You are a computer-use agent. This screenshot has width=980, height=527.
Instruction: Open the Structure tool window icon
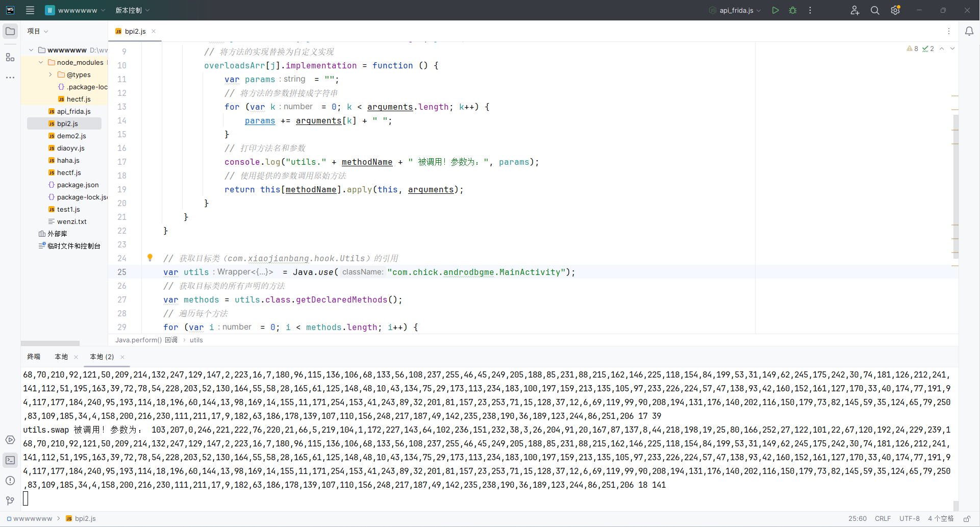click(10, 57)
